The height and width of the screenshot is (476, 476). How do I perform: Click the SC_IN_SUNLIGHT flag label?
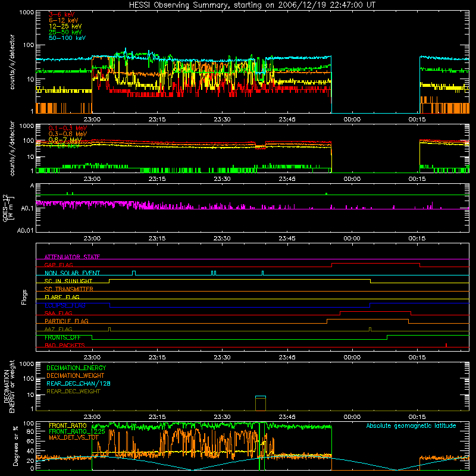pyautogui.click(x=68, y=281)
